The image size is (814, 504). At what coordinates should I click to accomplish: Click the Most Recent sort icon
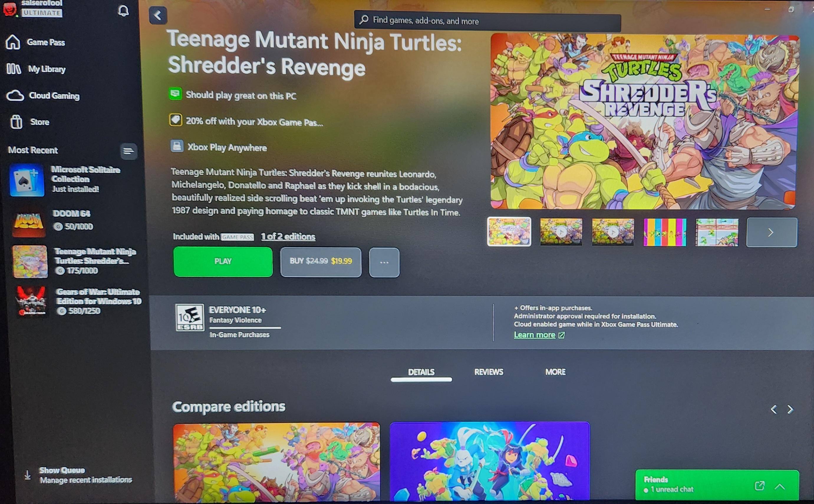[128, 151]
